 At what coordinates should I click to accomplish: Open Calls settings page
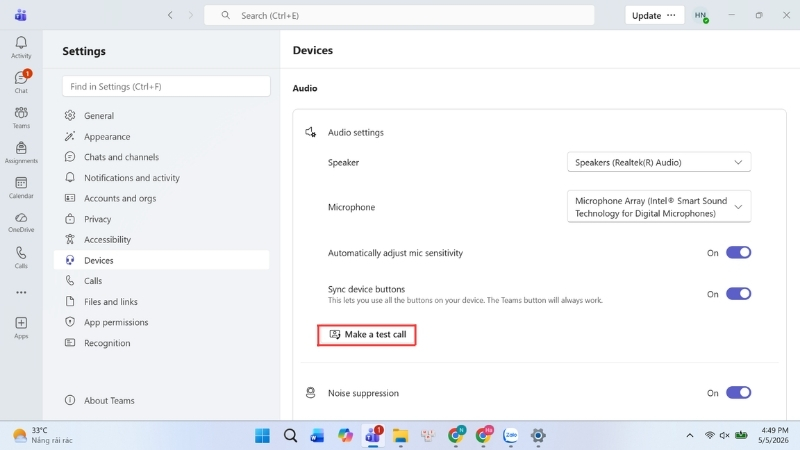click(161, 281)
